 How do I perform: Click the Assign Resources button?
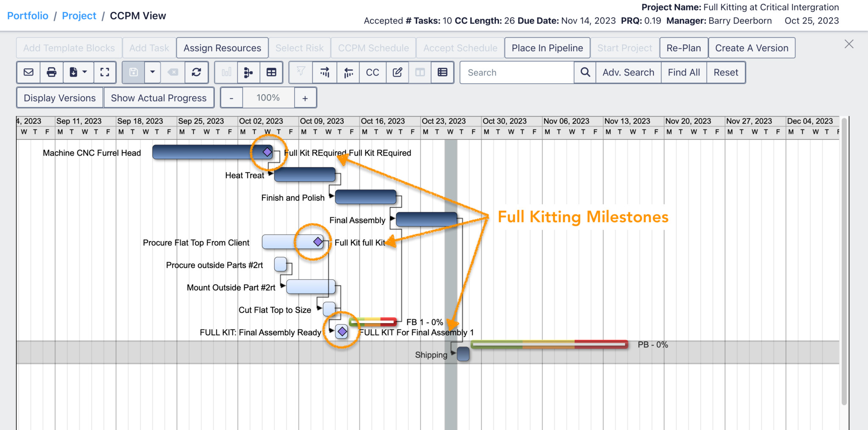click(x=222, y=48)
